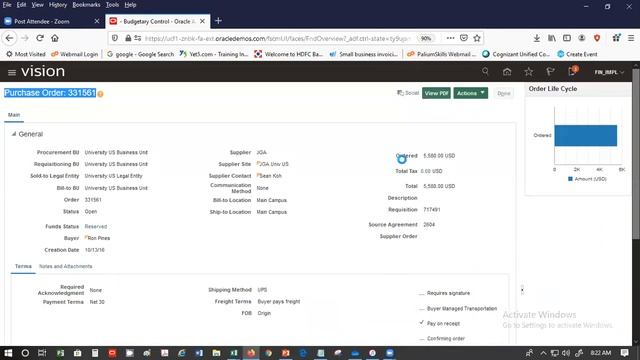
Task: Toggle the Firefox sidebar icon
Action: coord(567,38)
